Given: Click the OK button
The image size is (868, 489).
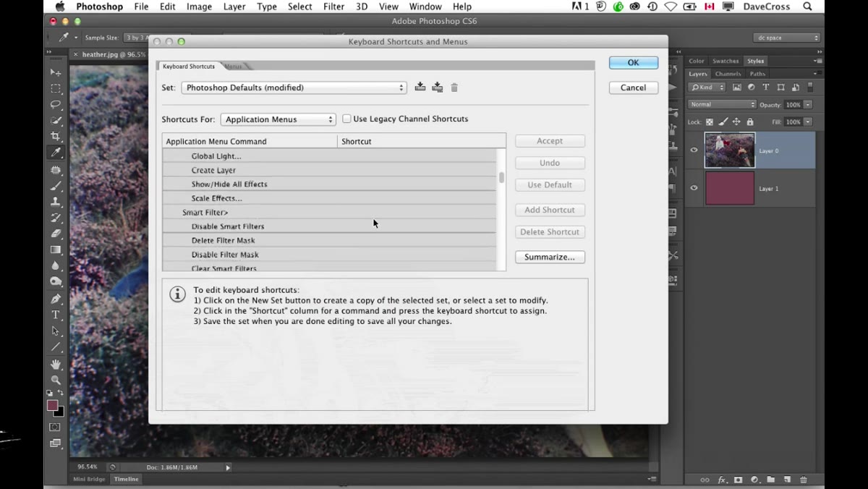Looking at the screenshot, I should coord(633,62).
